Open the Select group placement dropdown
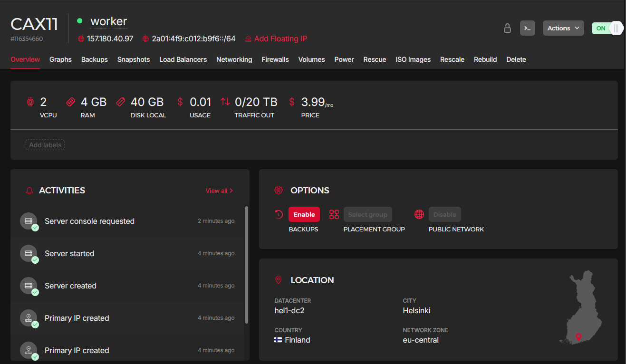The image size is (626, 364). tap(367, 214)
